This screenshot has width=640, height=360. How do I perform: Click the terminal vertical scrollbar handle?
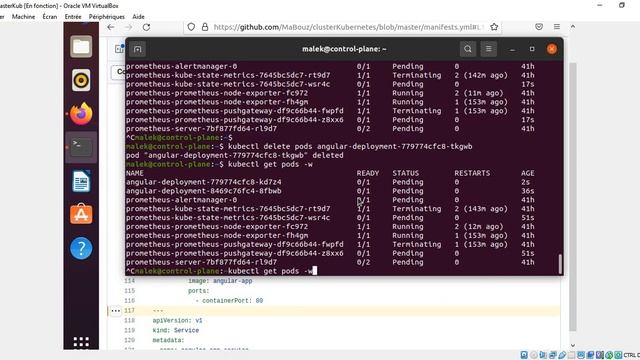560,264
